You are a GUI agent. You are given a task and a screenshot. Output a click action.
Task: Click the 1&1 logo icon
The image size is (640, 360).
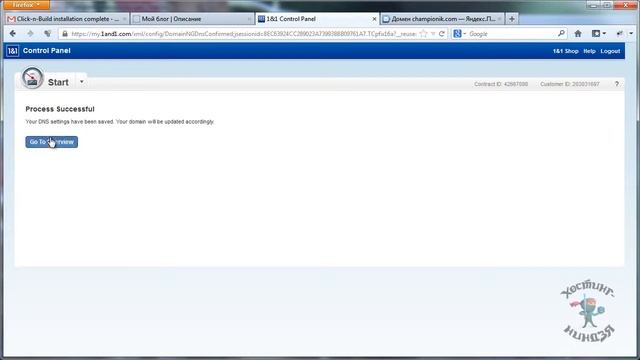click(13, 51)
